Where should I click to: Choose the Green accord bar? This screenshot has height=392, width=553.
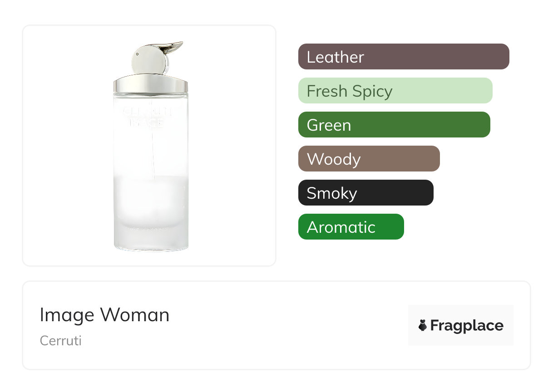pos(394,125)
